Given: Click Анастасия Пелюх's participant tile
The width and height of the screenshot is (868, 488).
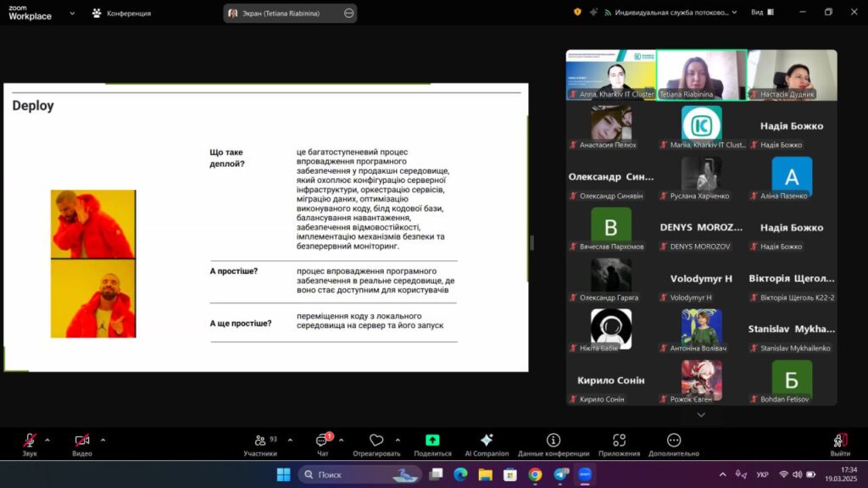Looking at the screenshot, I should 611,126.
